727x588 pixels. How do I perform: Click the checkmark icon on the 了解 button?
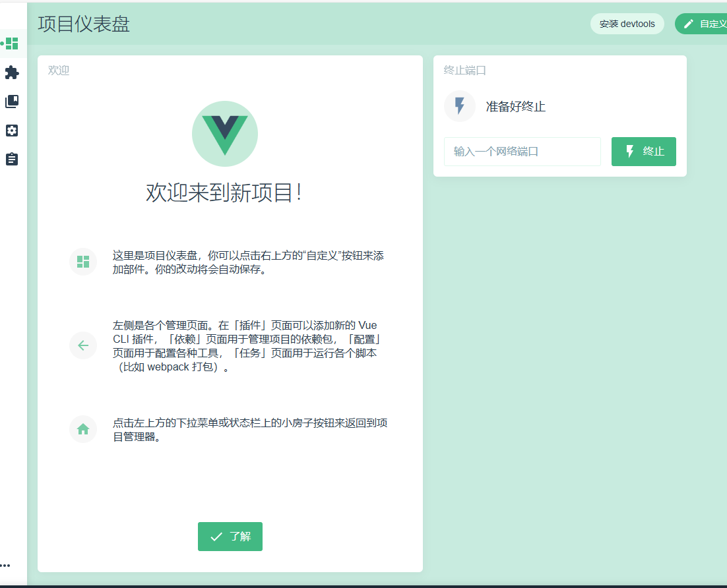pos(216,537)
